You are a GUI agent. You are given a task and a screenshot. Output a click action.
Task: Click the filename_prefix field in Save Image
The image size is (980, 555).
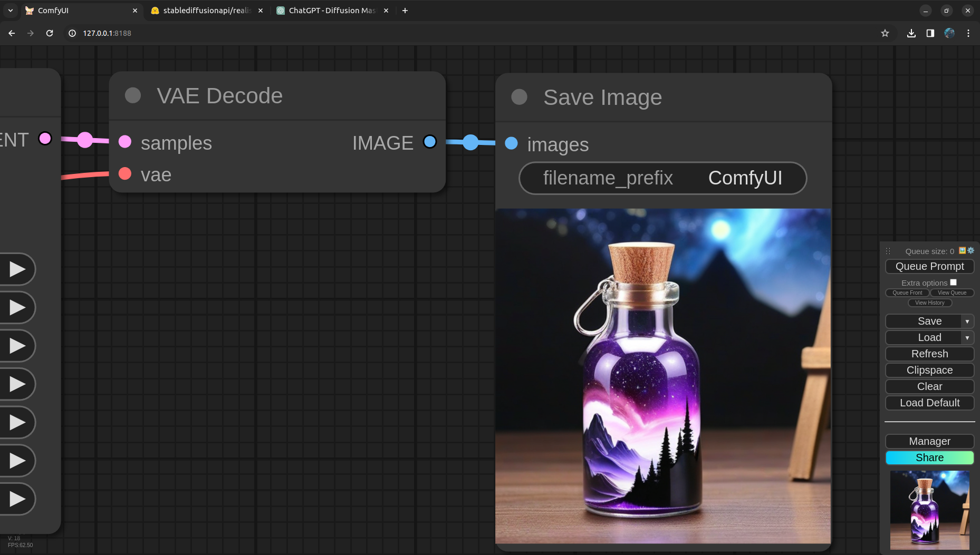(662, 178)
